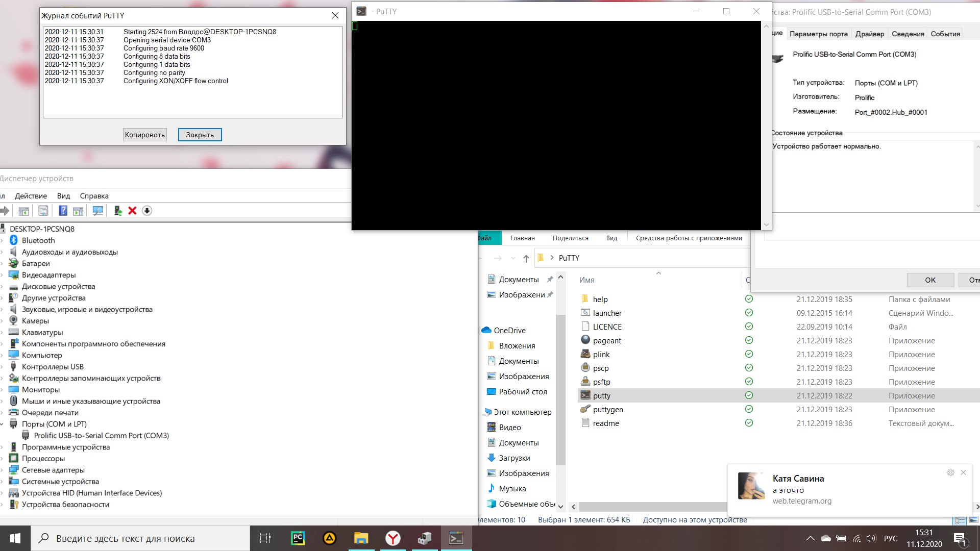Open PyCharm from the taskbar
This screenshot has width=980, height=551.
click(x=298, y=538)
